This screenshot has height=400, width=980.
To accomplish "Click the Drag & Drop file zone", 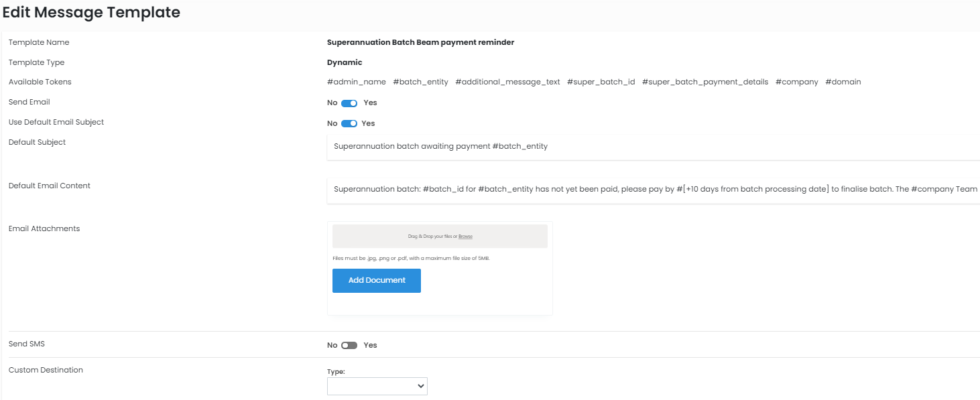I will 402,237.
